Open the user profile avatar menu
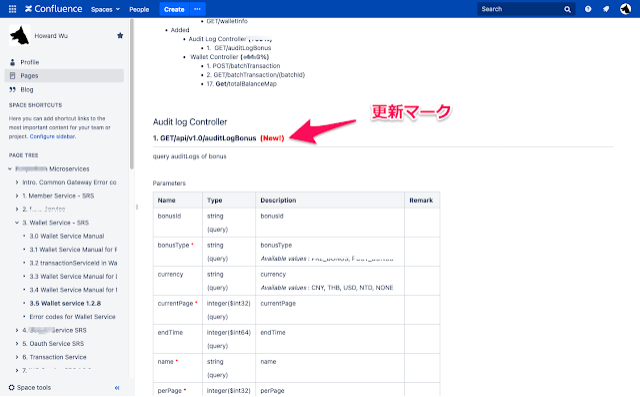 [625, 9]
